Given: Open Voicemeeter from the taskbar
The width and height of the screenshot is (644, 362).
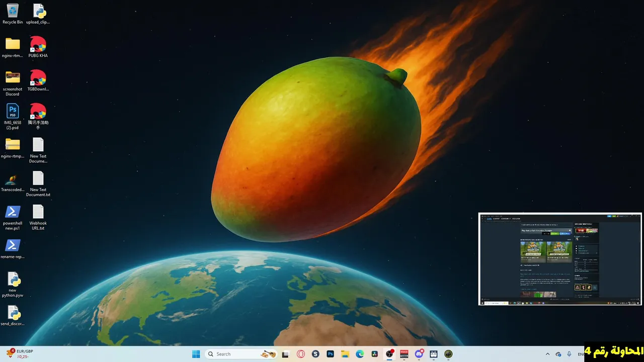Looking at the screenshot, I should 404,354.
